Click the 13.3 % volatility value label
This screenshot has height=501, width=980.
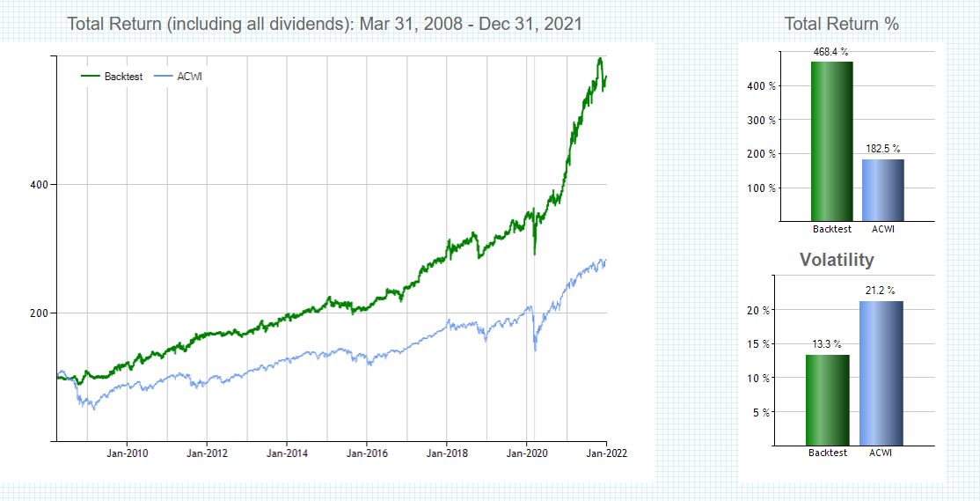pos(826,344)
